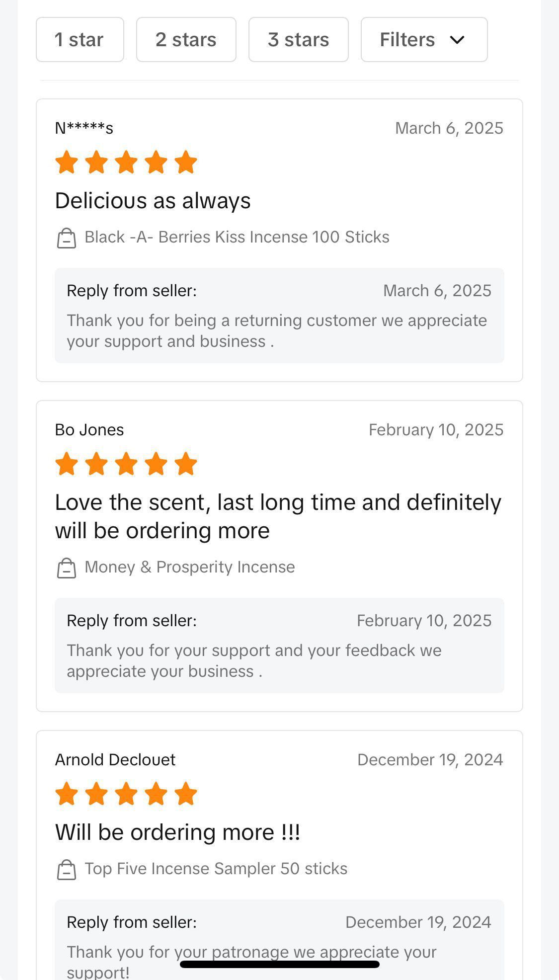559x980 pixels.
Task: Tap the 'Delicious as always' review text
Action: [x=153, y=201]
